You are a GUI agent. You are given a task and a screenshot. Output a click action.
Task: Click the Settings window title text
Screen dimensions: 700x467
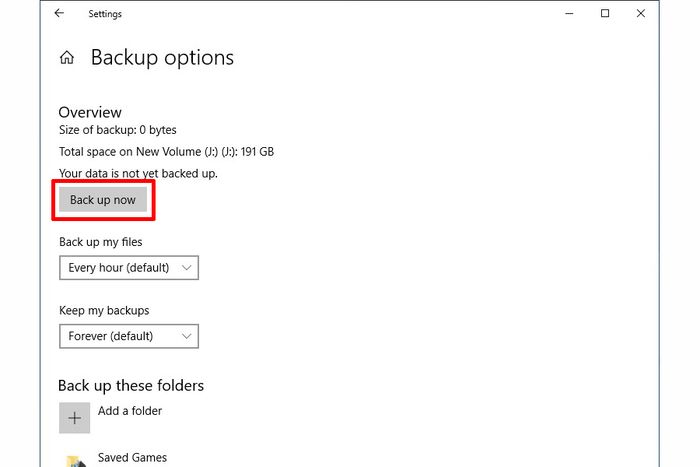[x=105, y=14]
